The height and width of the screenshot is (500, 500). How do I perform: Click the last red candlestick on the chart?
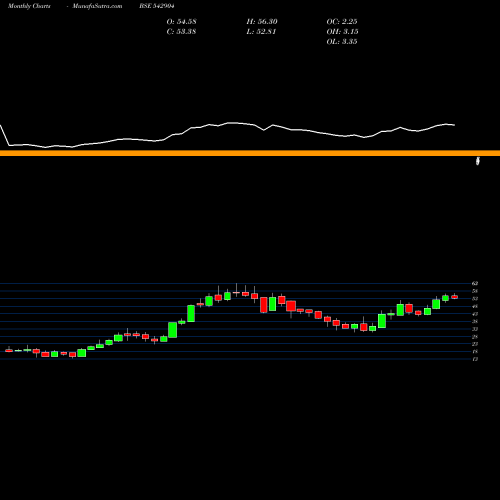tap(454, 297)
